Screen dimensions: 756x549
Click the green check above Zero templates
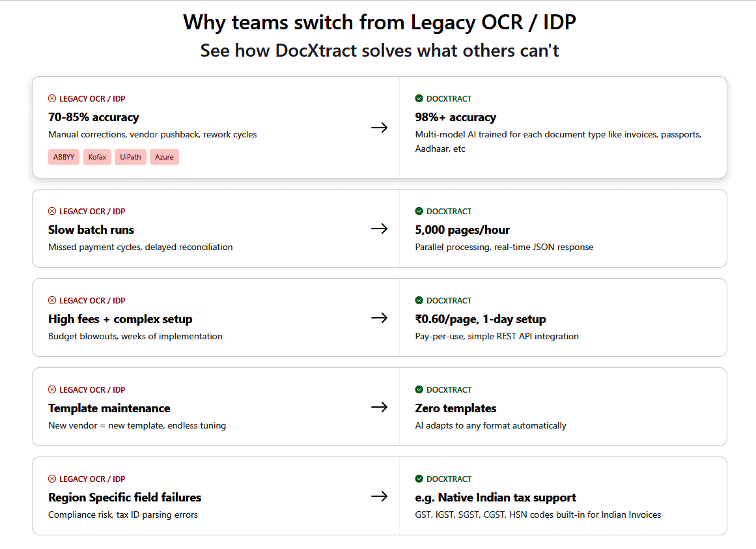pos(419,390)
